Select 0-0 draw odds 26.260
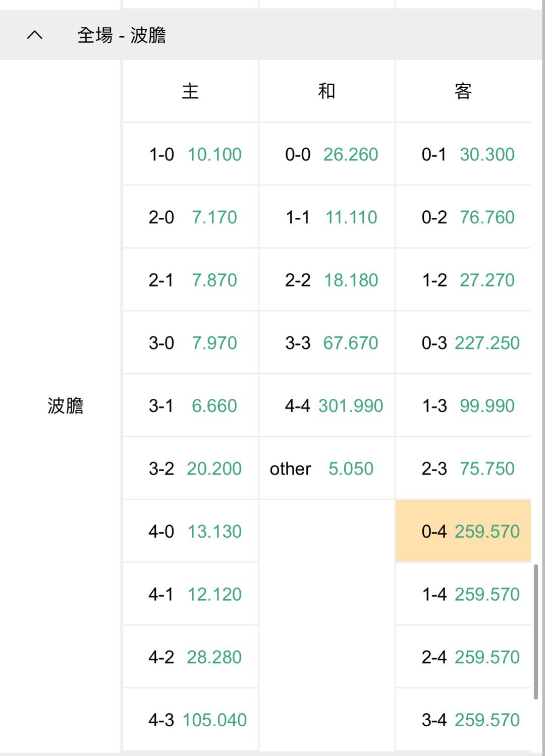This screenshot has height=756, width=545. click(x=327, y=154)
